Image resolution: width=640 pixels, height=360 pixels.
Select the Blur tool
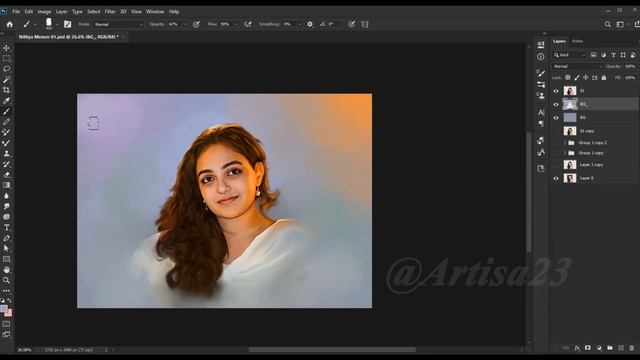pyautogui.click(x=7, y=196)
